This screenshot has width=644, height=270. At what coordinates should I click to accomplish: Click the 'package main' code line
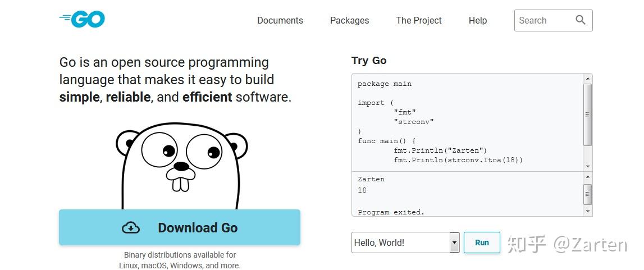point(385,84)
